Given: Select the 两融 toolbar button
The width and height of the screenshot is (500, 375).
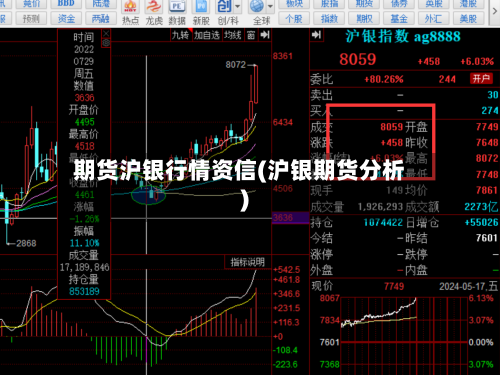Looking at the screenshot, I should click(x=101, y=19).
